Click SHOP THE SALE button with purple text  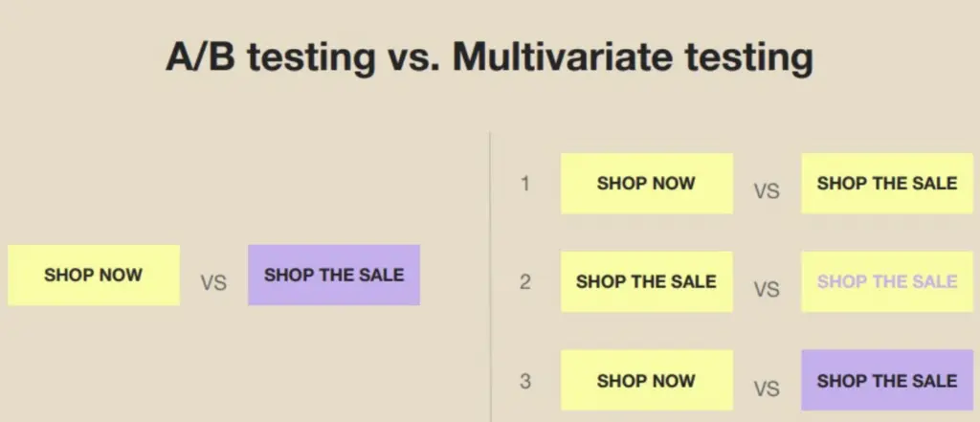pos(887,281)
